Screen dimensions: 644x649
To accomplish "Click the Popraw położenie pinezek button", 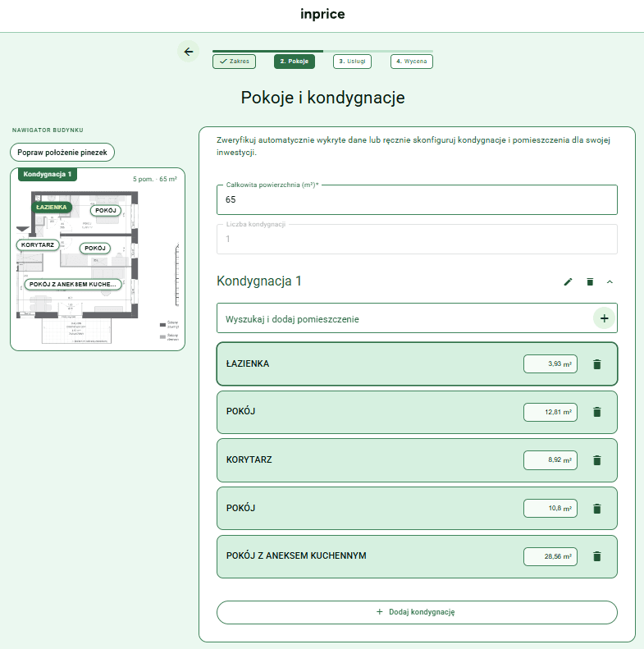I will 62,153.
